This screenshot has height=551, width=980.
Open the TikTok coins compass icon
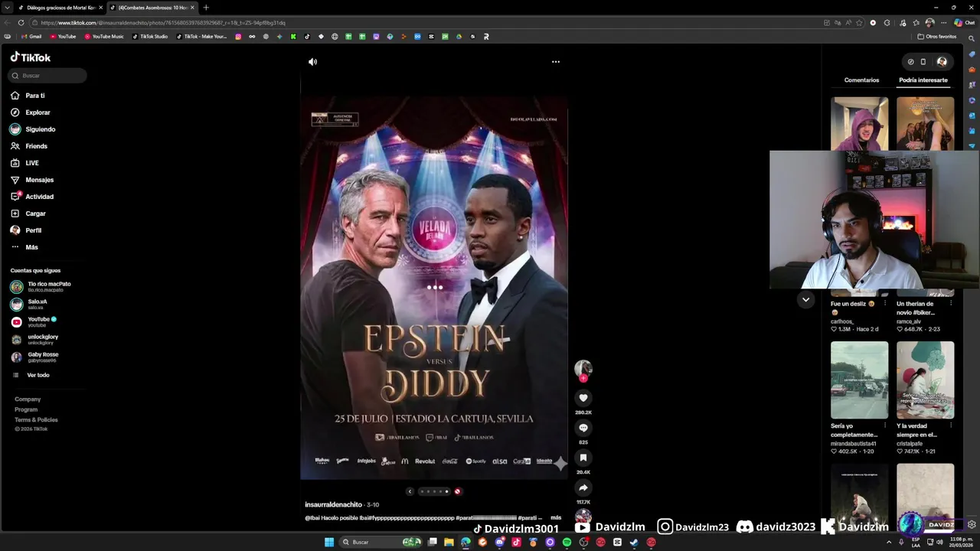(x=910, y=62)
